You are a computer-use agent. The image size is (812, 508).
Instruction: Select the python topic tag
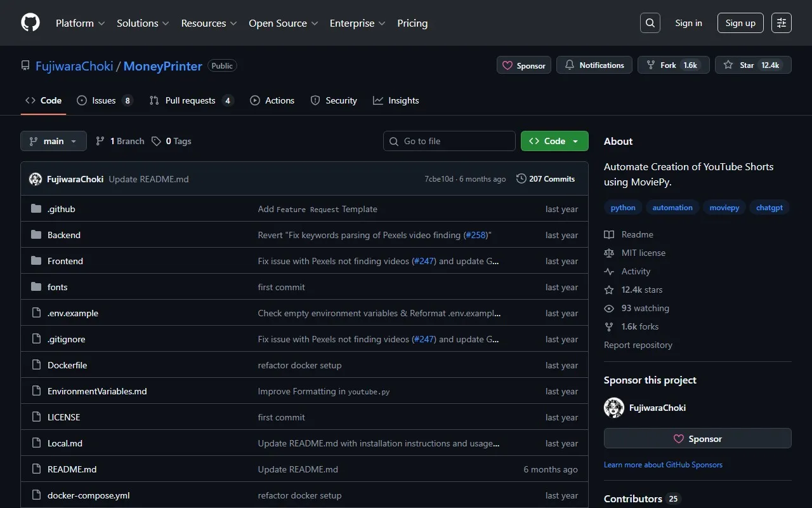click(x=623, y=208)
